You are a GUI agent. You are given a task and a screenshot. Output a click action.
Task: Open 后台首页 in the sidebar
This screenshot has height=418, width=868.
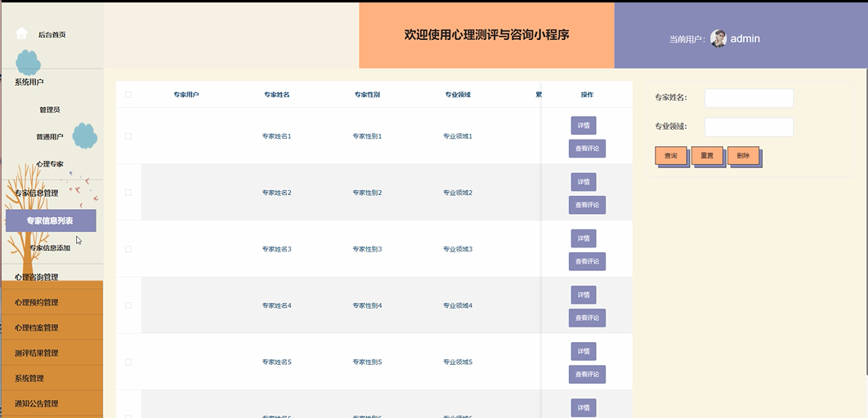point(52,34)
